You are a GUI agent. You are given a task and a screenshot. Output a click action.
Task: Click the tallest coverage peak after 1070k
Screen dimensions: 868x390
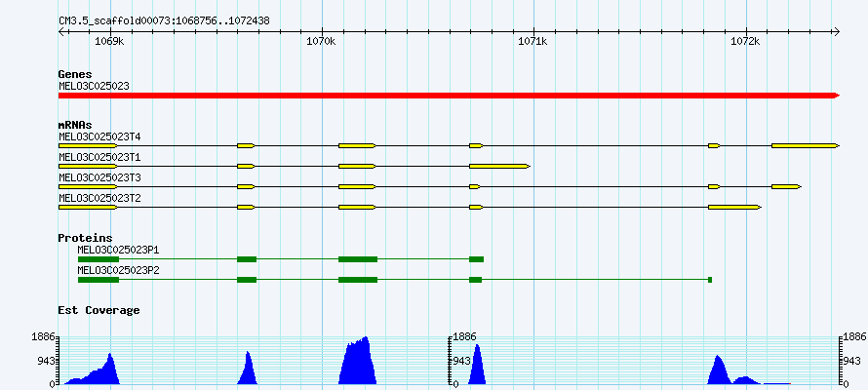pos(357,363)
